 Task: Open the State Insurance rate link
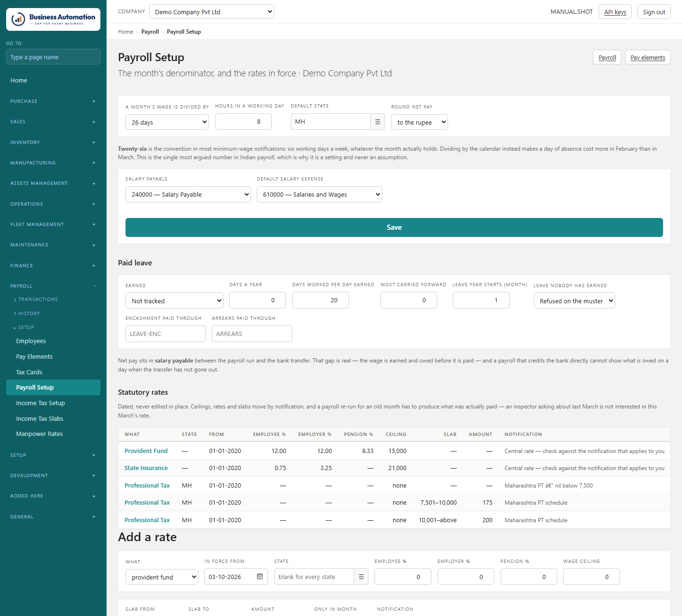[146, 468]
